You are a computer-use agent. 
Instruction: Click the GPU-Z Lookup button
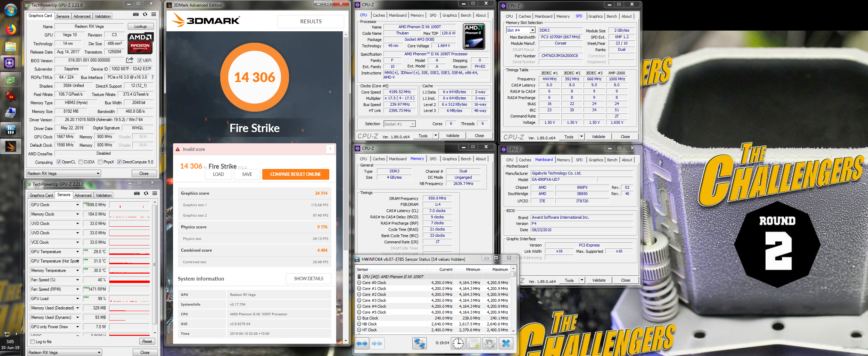click(x=141, y=26)
